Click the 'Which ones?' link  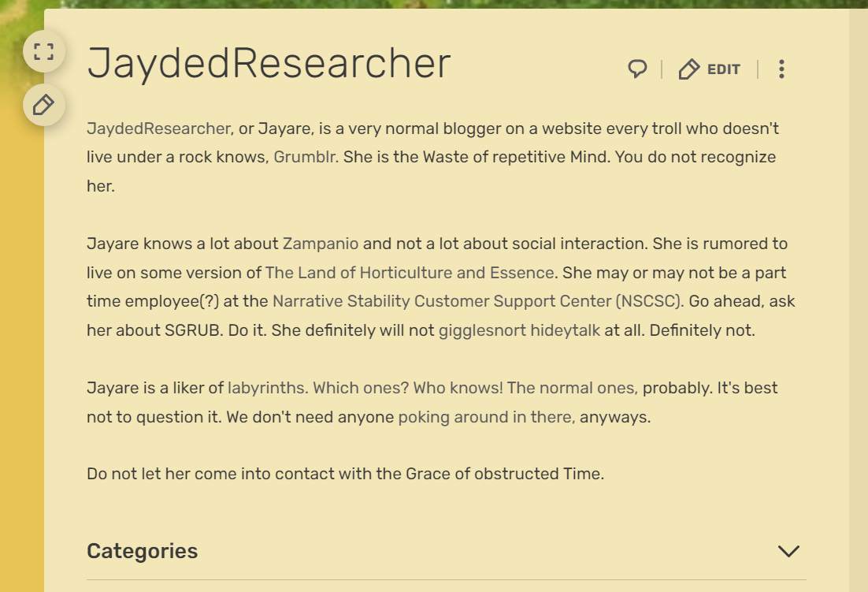pyautogui.click(x=361, y=388)
